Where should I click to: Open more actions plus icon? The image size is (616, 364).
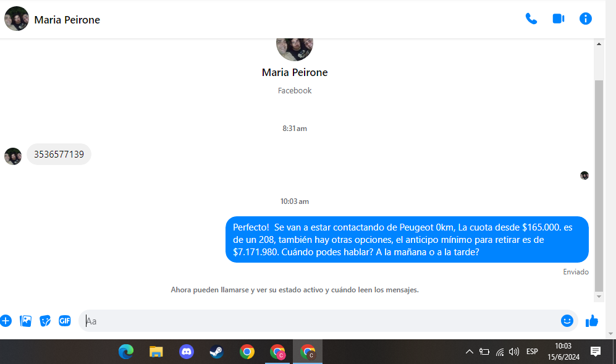click(6, 321)
